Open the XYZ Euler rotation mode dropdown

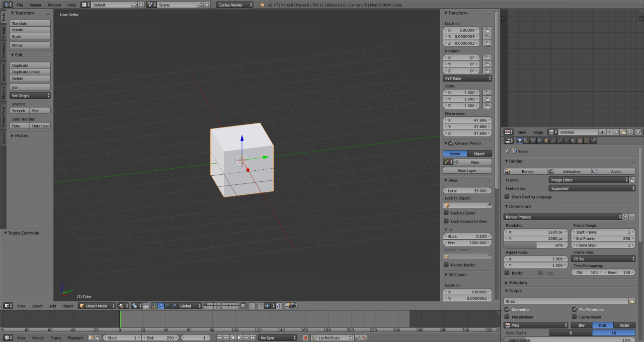pyautogui.click(x=467, y=79)
